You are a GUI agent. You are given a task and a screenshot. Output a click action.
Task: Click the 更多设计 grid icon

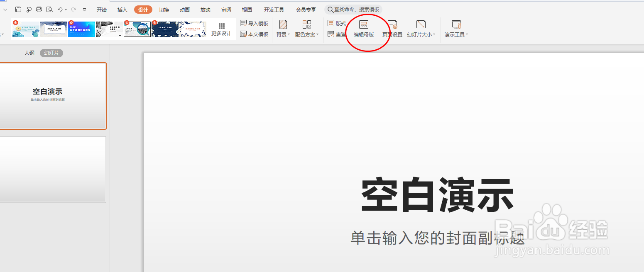coord(222,26)
